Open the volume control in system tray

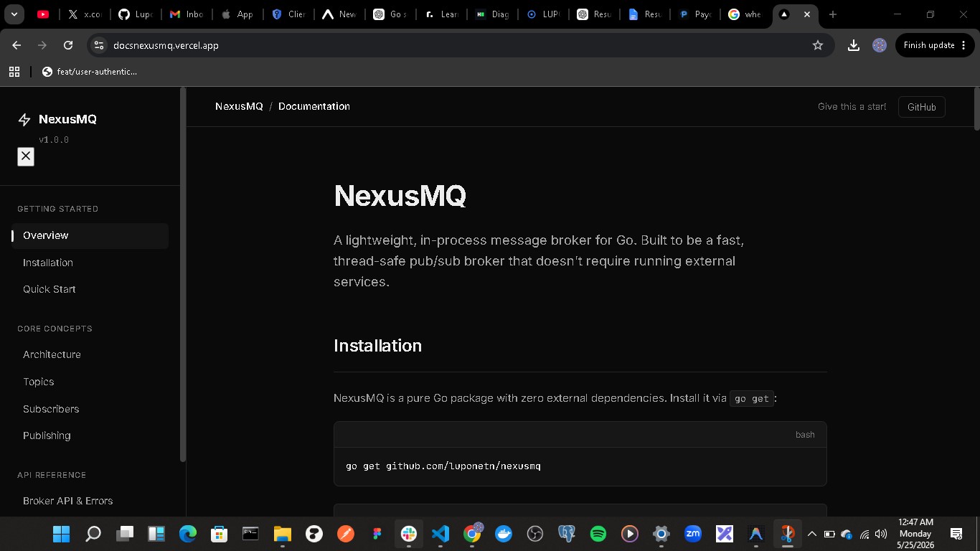881,534
